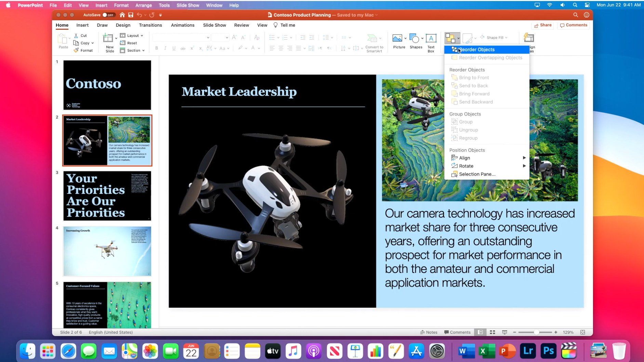The height and width of the screenshot is (362, 644).
Task: Open Comments pane
Action: [574, 25]
